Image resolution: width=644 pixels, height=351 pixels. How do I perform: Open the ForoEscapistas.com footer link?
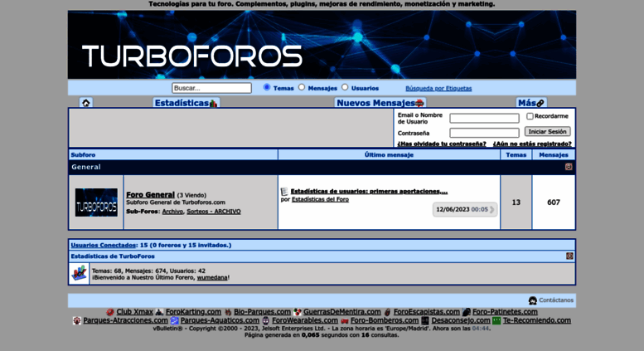[x=427, y=312]
